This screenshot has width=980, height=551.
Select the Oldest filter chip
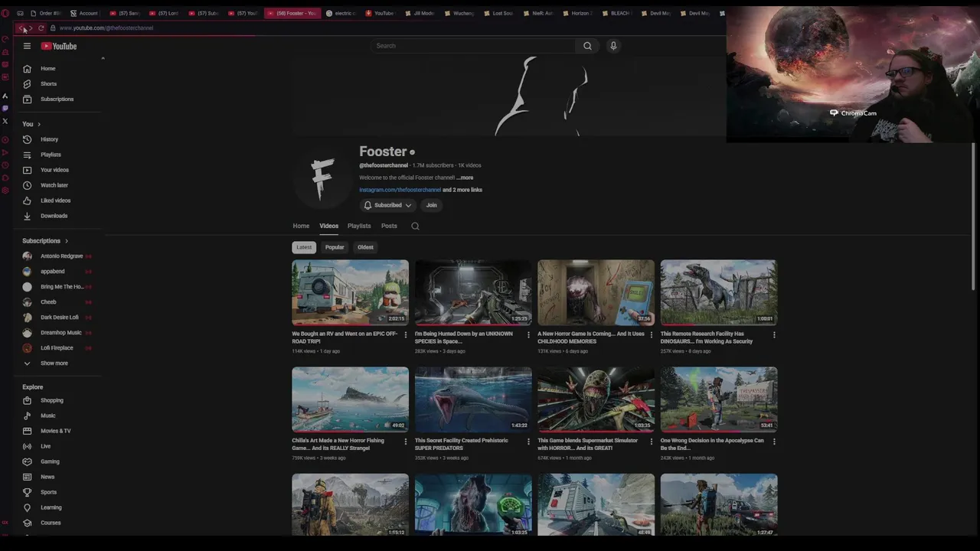(x=365, y=247)
